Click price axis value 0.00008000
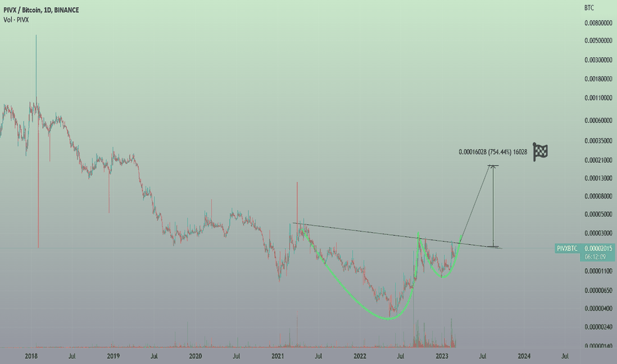617x364 pixels. click(598, 197)
